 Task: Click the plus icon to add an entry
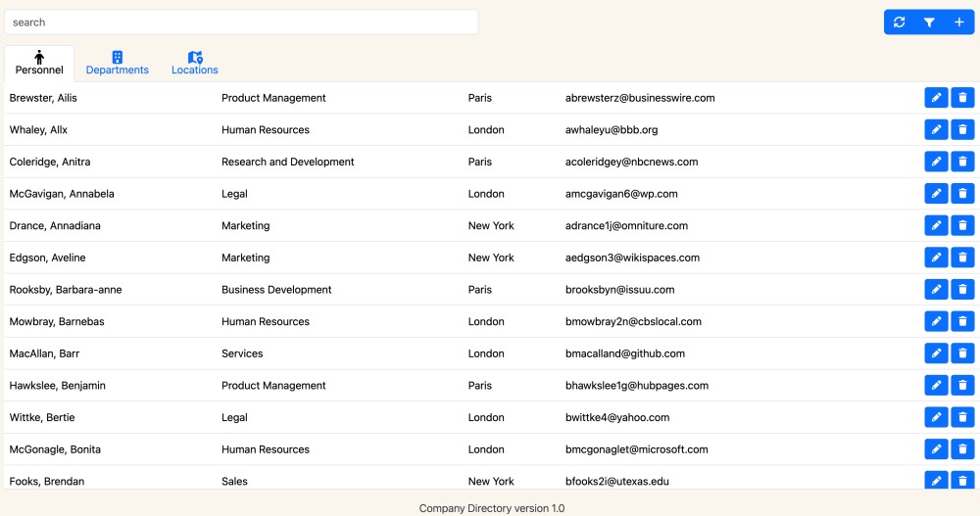[x=959, y=23]
